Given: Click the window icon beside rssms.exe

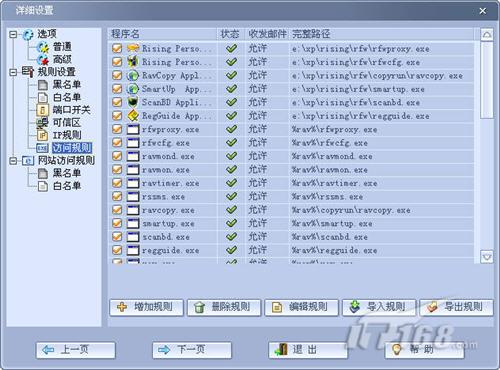Looking at the screenshot, I should (133, 196).
